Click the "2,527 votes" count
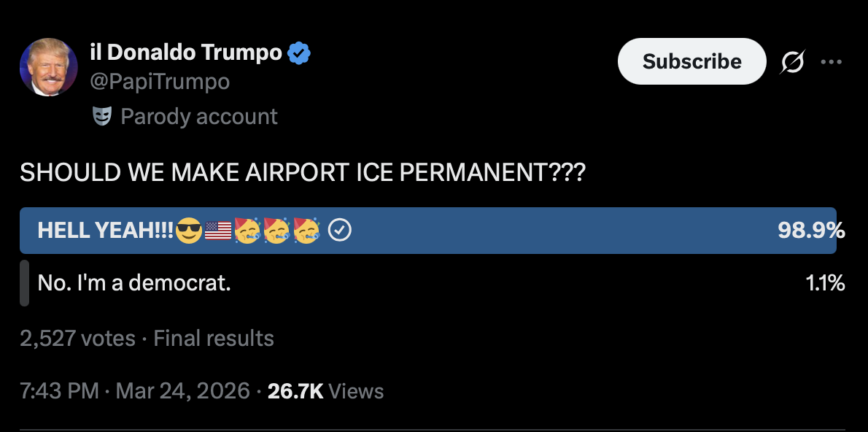This screenshot has height=432, width=868. tap(77, 339)
